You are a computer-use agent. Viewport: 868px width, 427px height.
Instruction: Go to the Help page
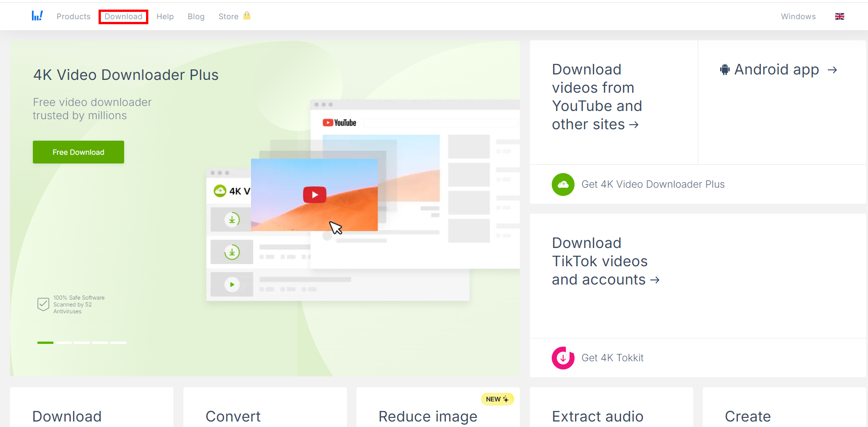coord(165,16)
